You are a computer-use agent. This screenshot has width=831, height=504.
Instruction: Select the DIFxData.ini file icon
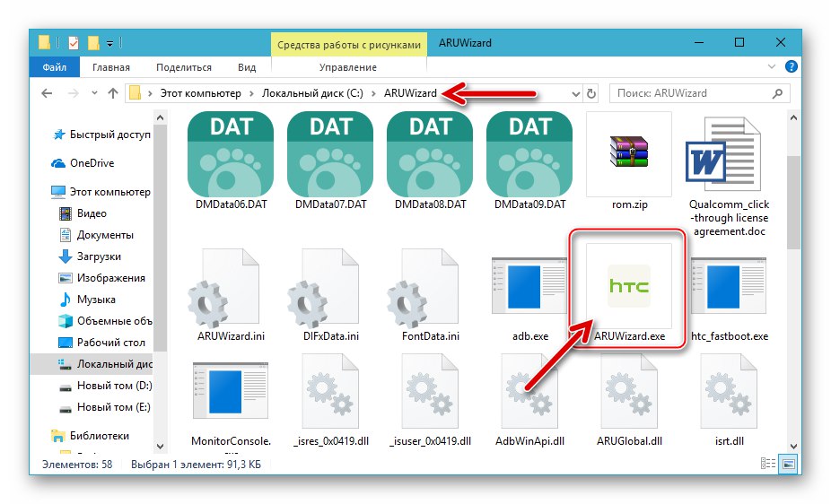tap(324, 286)
